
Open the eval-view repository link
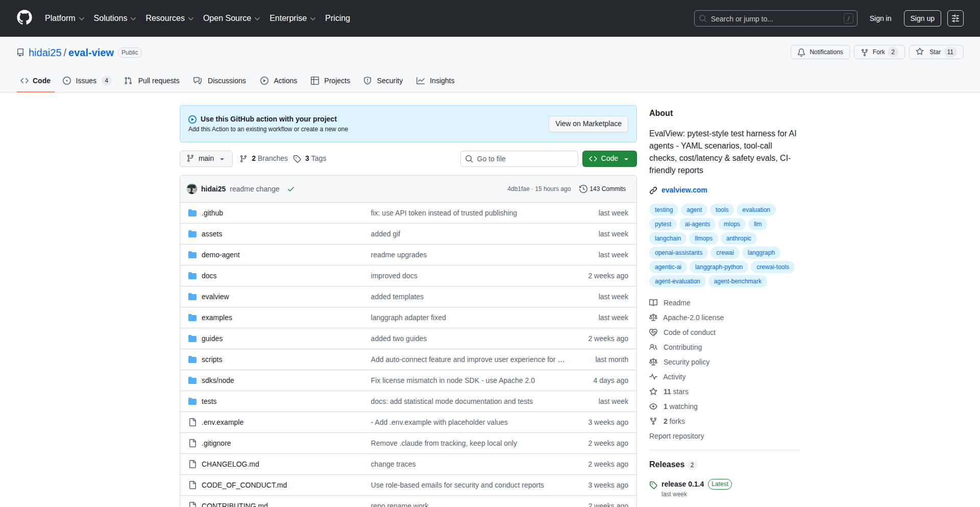91,53
